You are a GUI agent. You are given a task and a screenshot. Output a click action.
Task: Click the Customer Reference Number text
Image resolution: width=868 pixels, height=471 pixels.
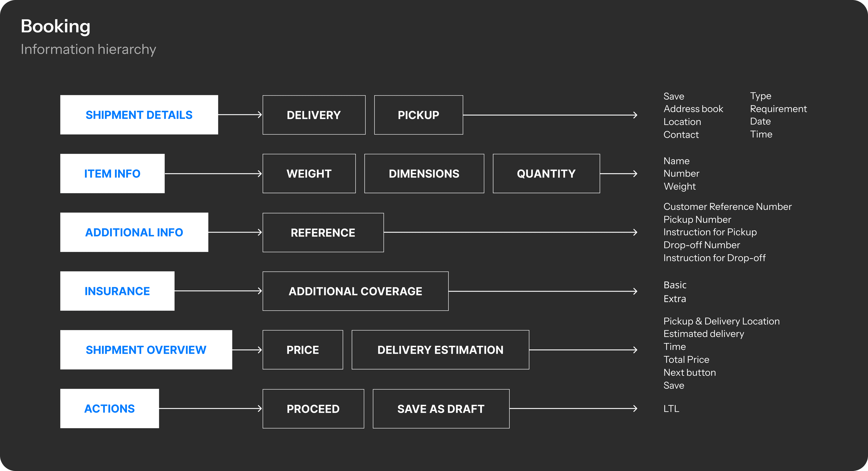click(728, 206)
